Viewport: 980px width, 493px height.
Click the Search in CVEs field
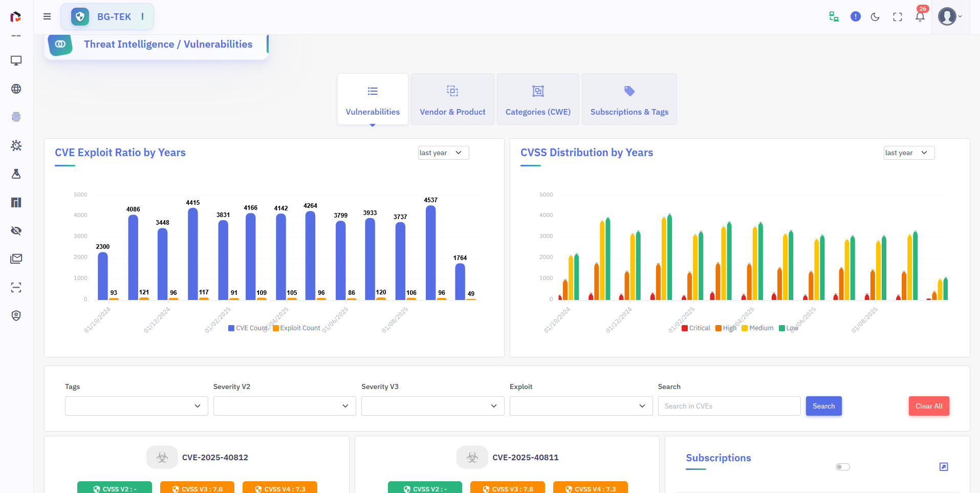(x=729, y=406)
